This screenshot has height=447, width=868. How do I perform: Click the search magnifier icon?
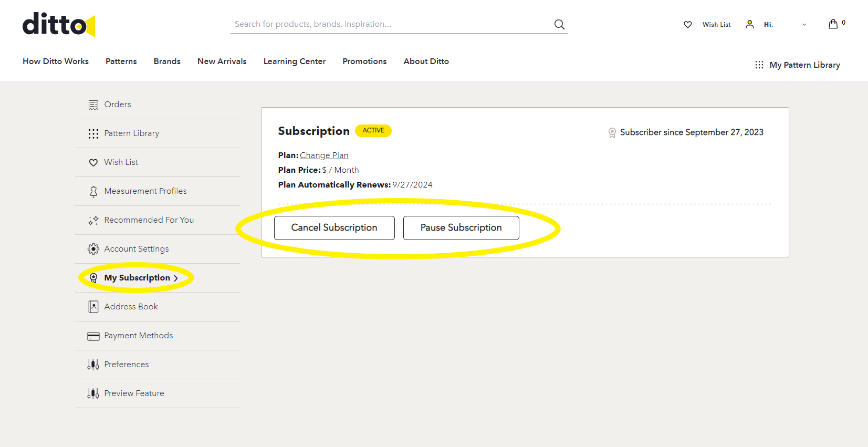pos(559,24)
